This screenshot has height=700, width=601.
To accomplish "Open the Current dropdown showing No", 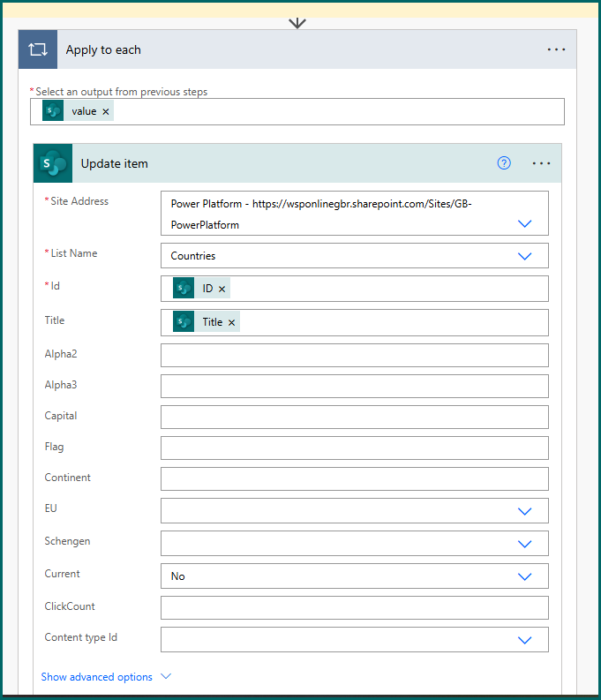I will point(525,576).
